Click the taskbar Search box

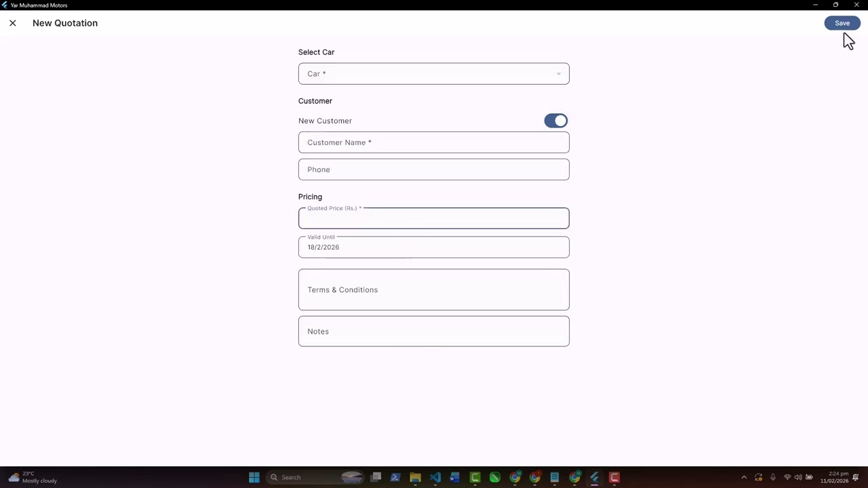[x=315, y=477]
